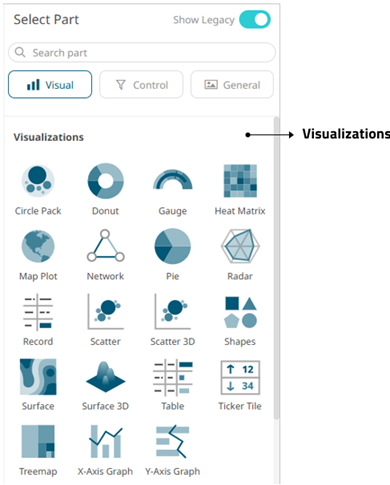Select the Ticker Tile icon
This screenshot has height=485, width=390.
(240, 377)
